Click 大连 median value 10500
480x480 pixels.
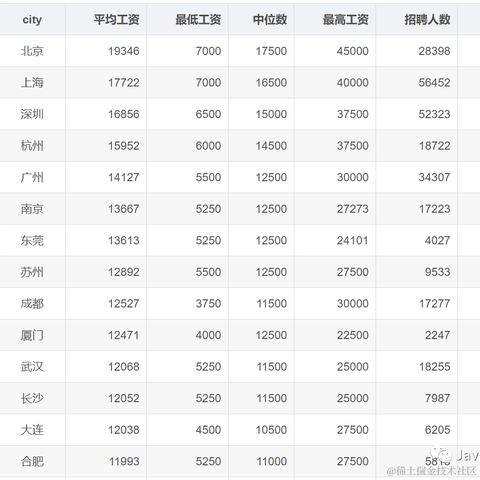[271, 430]
